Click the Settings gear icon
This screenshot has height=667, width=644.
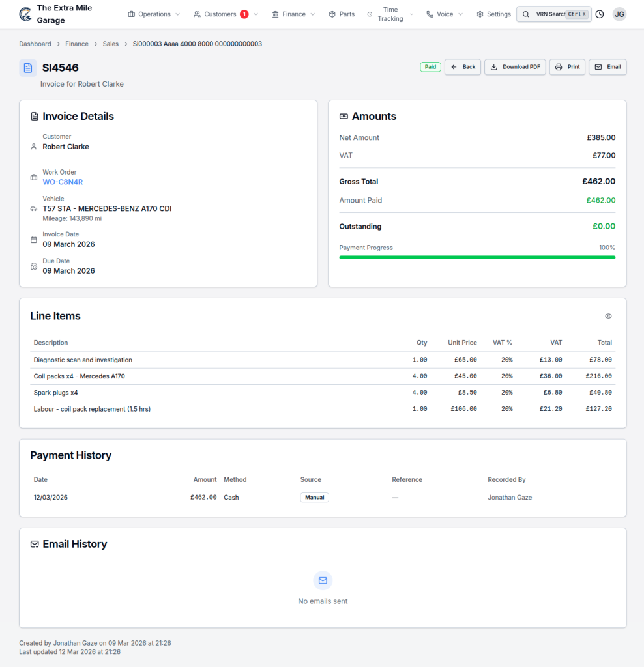(x=480, y=14)
